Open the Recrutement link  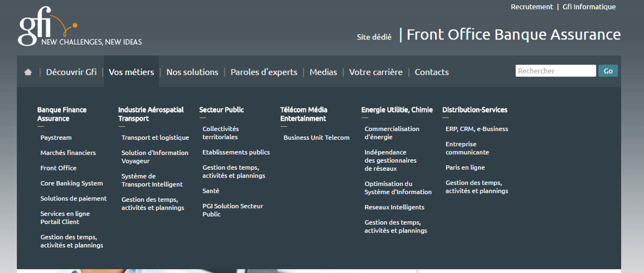coord(532,7)
